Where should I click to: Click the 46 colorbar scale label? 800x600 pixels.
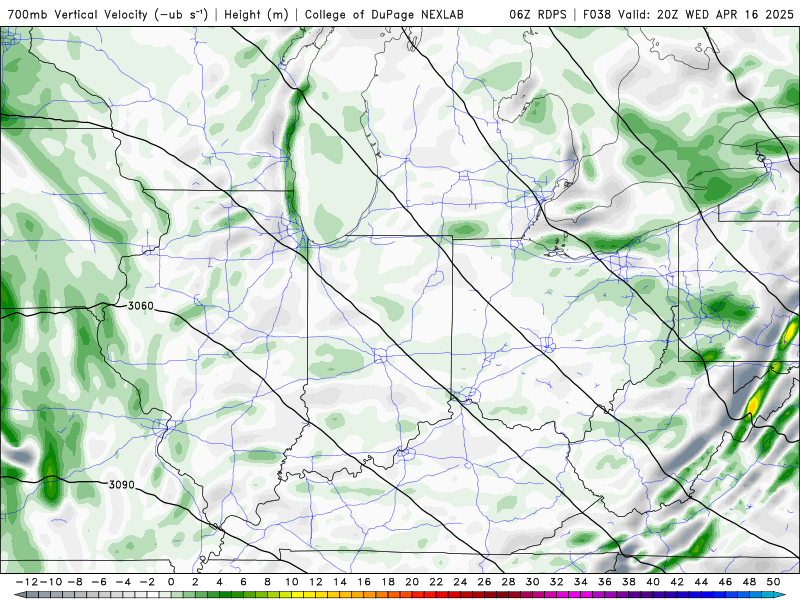[726, 582]
